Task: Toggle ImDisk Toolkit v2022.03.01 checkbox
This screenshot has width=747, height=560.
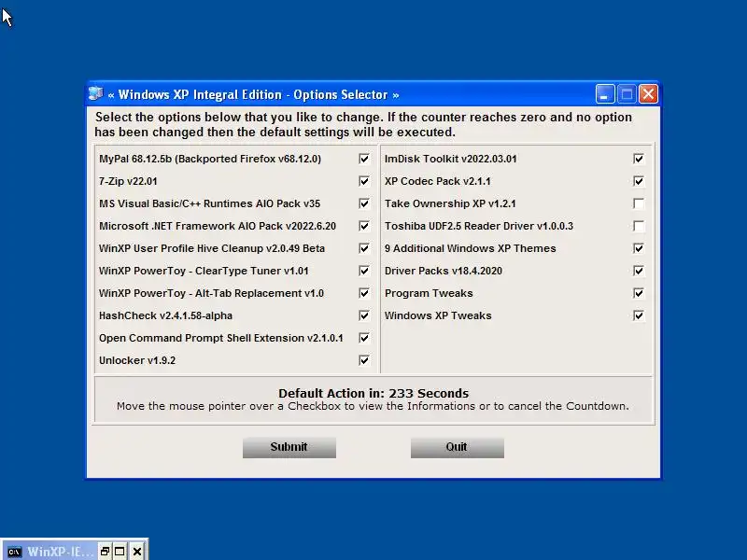Action: 639,159
